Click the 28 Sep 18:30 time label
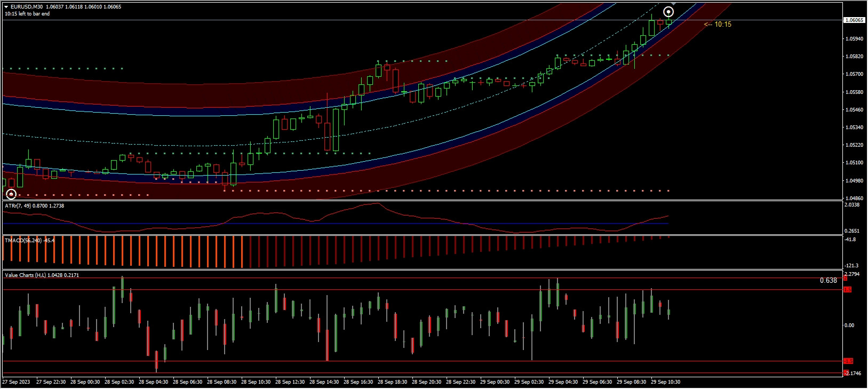This screenshot has width=868, height=389. (393, 382)
